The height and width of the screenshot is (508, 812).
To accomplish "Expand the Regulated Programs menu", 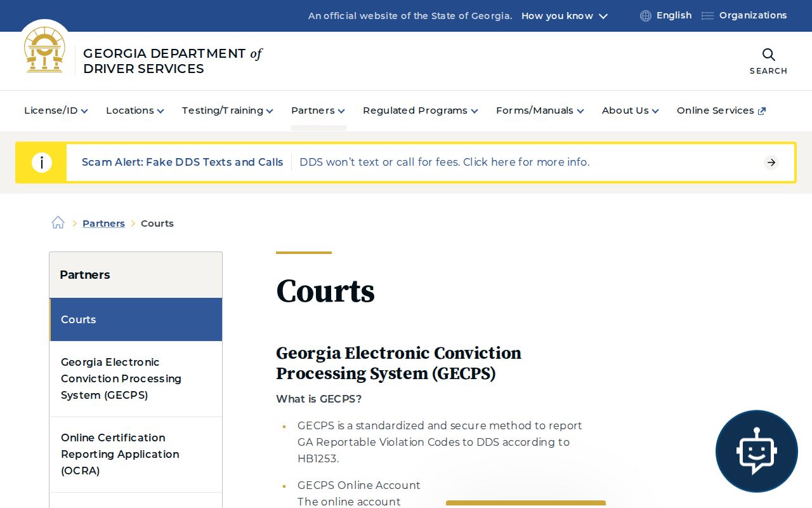I will (420, 110).
